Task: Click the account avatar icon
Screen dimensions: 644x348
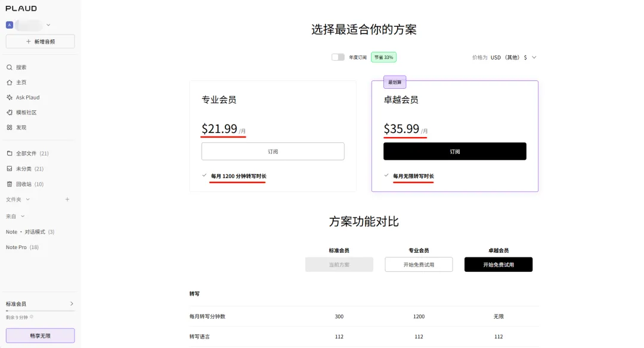Action: [x=10, y=25]
